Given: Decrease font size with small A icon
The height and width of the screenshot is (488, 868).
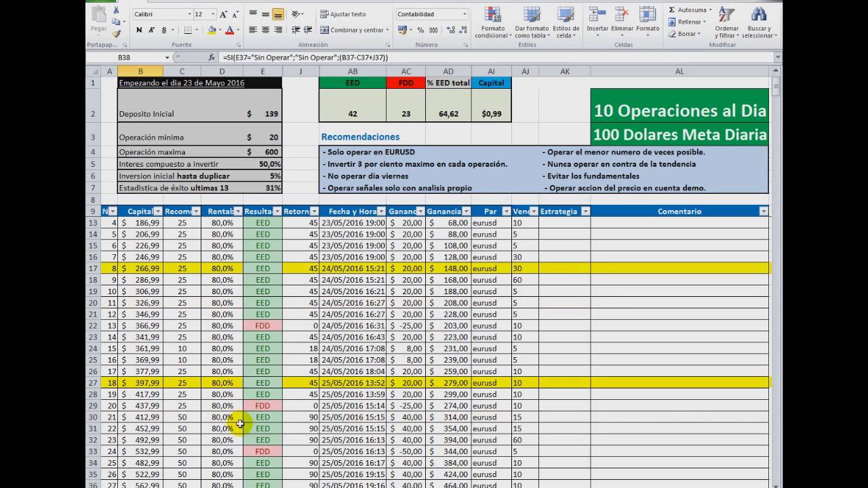Looking at the screenshot, I should click(x=235, y=14).
